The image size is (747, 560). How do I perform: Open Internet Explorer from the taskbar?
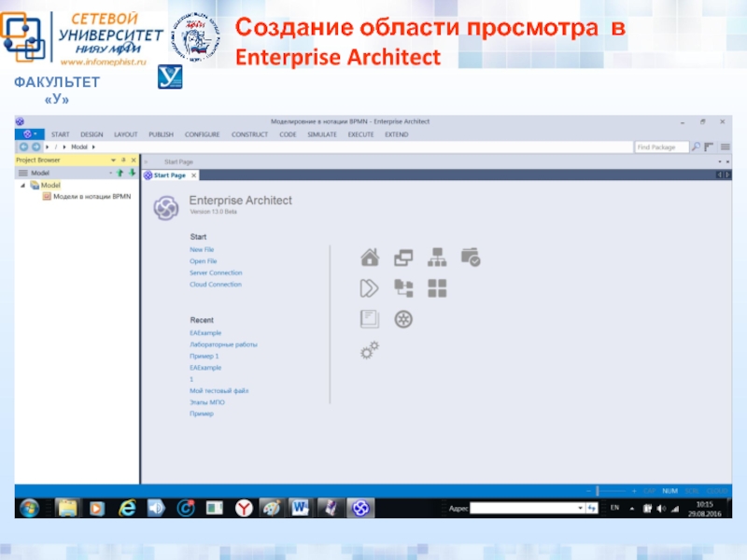(126, 508)
